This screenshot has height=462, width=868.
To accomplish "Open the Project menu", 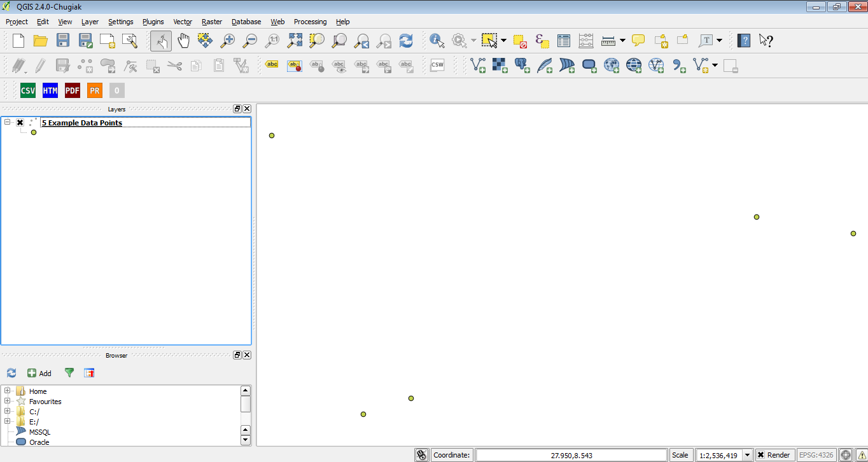I will tap(17, 22).
